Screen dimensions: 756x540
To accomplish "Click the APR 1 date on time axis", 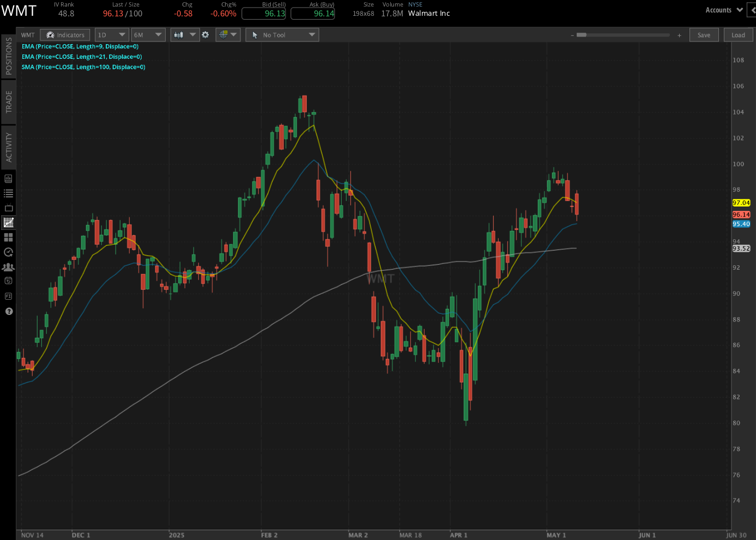I will 458,535.
